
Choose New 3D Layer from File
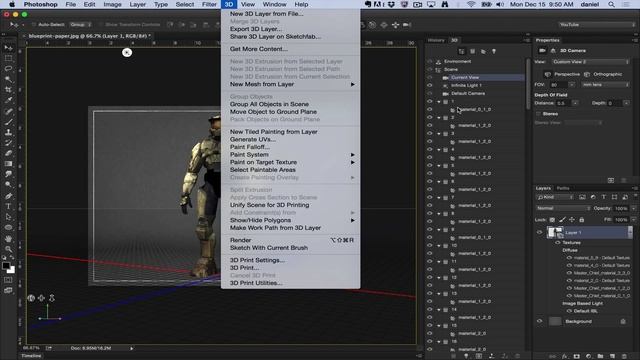tap(267, 13)
